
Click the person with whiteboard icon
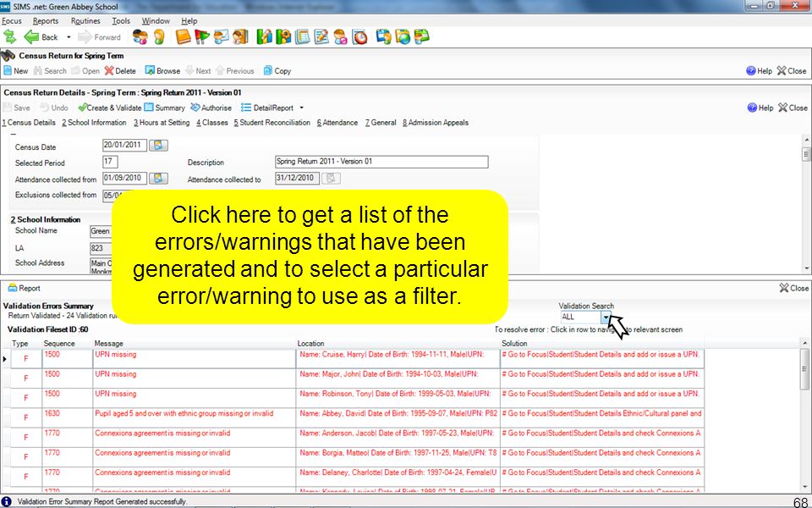221,36
